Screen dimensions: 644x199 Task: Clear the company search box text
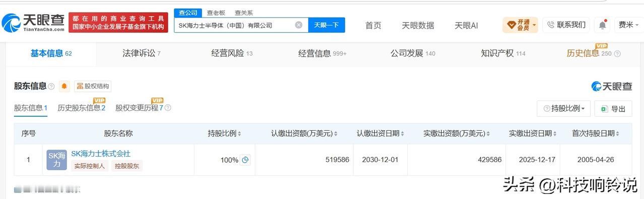298,25
